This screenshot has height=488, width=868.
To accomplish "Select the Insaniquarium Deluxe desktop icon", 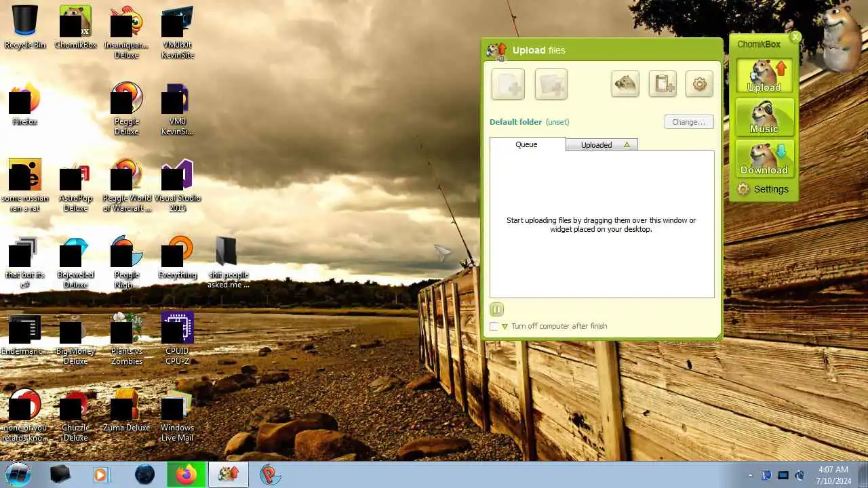I will click(126, 32).
